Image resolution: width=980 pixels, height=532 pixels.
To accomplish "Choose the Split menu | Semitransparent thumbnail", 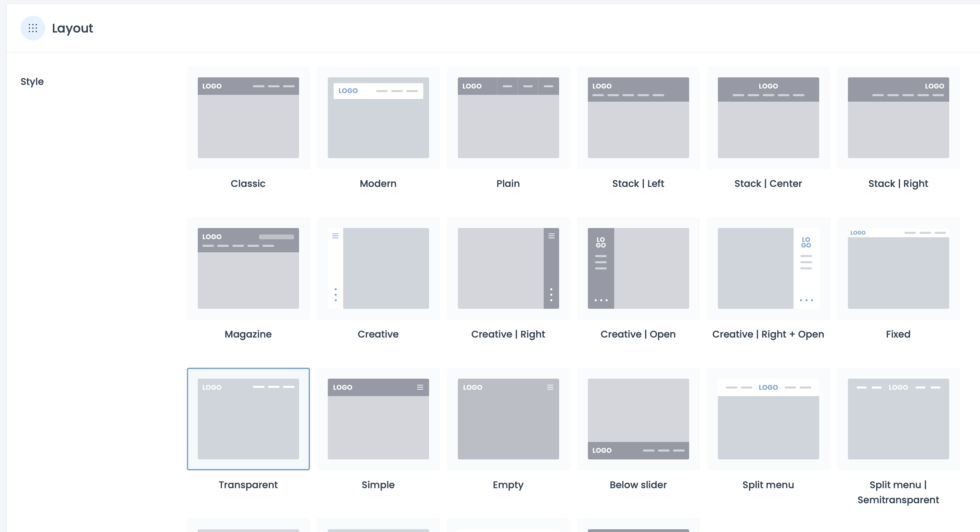I will (x=898, y=419).
